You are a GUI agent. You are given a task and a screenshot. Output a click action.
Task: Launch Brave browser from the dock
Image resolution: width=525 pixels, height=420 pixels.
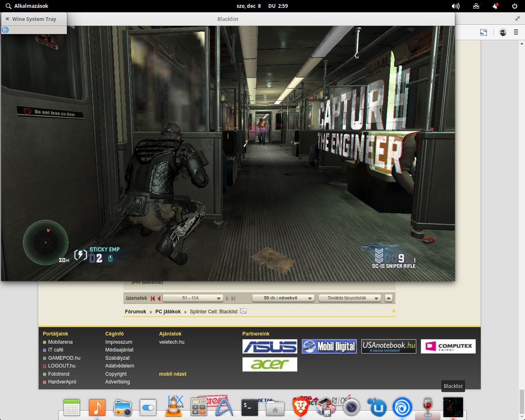301,408
